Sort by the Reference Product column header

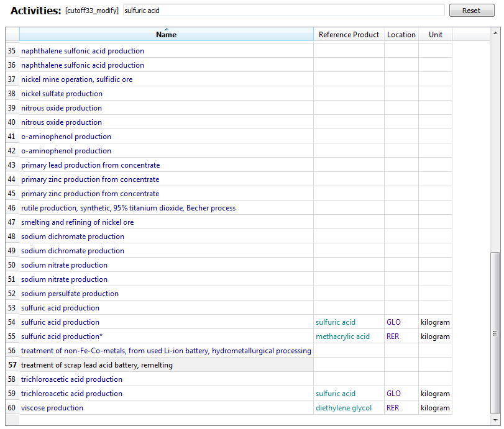coord(349,35)
